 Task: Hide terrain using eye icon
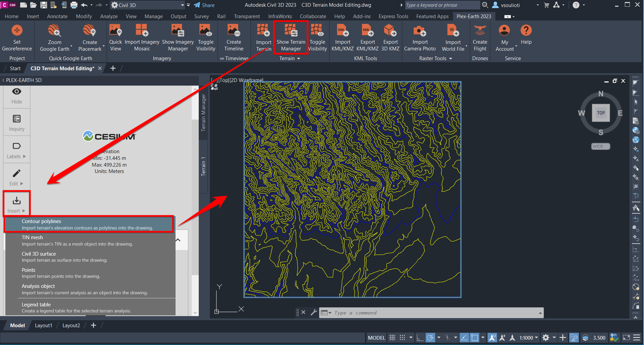pos(16,91)
